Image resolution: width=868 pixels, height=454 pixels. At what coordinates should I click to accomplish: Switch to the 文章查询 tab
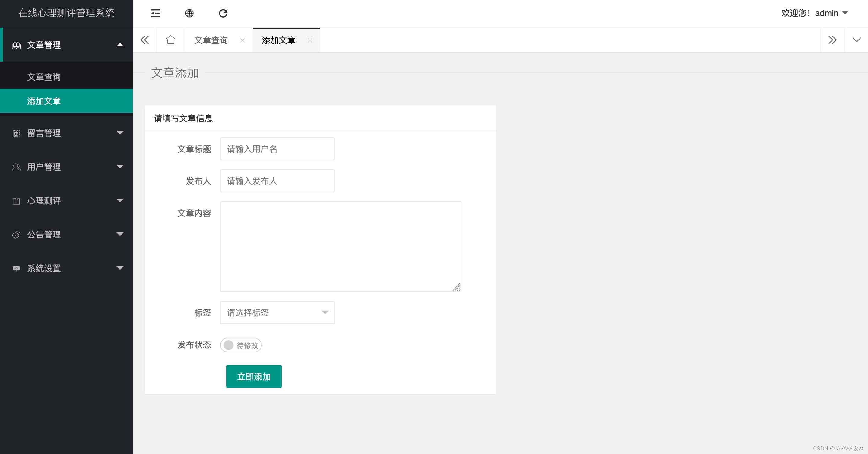[211, 40]
